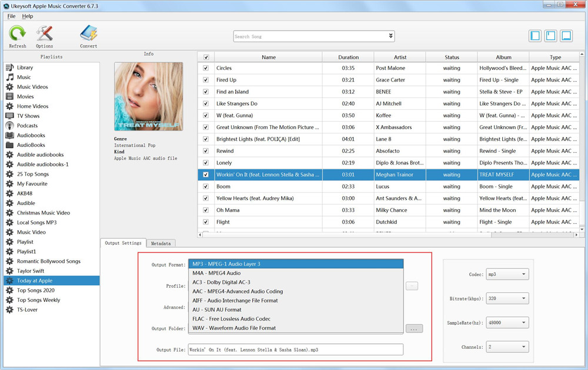Screen dimensions: 588x370
Task: Select TV Shows in the sidebar
Action: coord(51,116)
